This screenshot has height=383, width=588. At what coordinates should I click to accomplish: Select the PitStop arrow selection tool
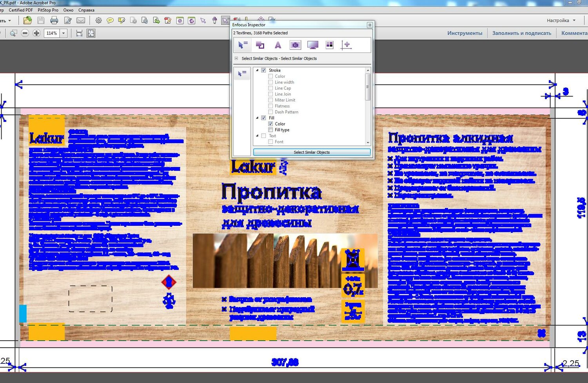point(203,20)
